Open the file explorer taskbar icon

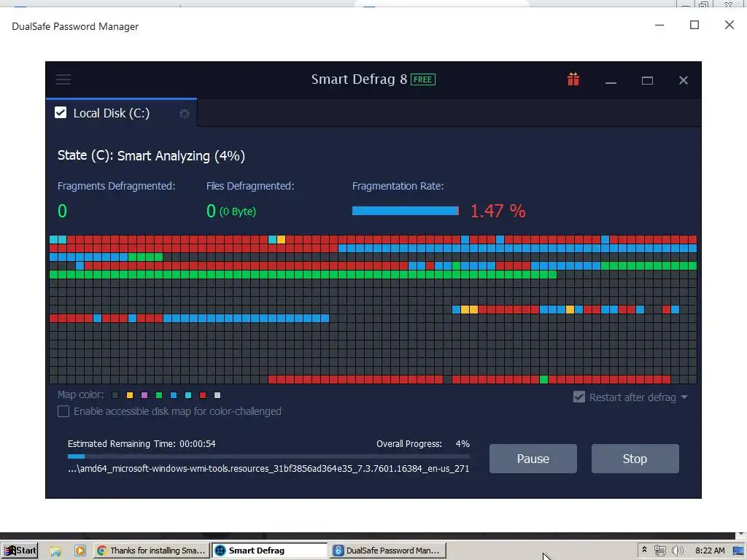pyautogui.click(x=55, y=551)
